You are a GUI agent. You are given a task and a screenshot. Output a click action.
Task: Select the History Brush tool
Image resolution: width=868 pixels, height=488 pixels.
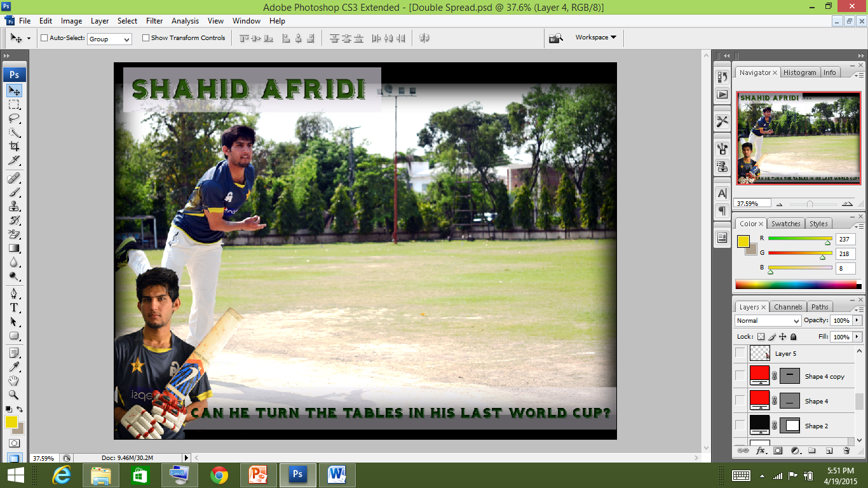[x=14, y=220]
